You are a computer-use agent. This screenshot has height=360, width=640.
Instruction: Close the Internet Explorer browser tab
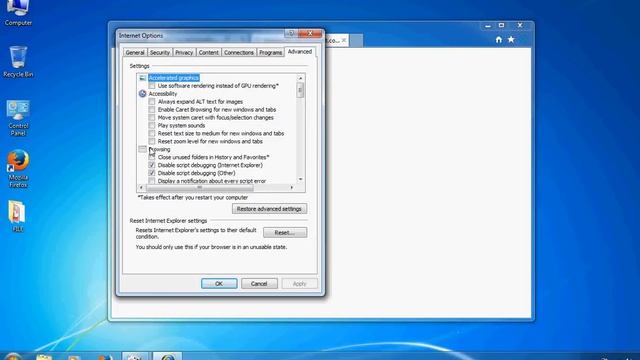click(344, 40)
